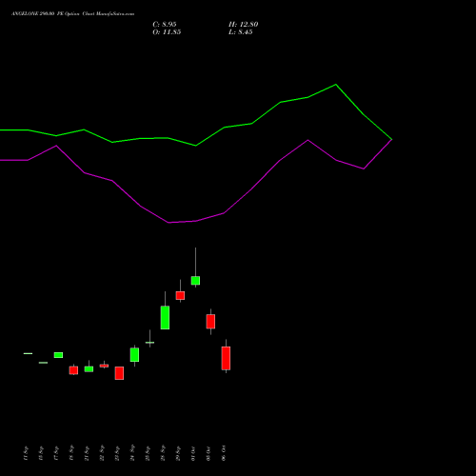Click the peak of the green indicator line
The width and height of the screenshot is (476, 476).
[x=336, y=85]
